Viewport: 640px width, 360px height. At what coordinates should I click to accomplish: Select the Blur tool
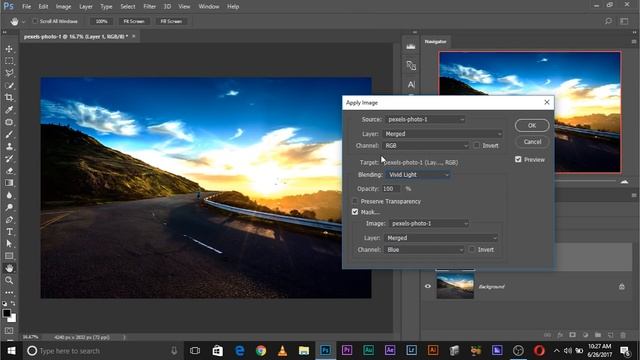tap(9, 195)
